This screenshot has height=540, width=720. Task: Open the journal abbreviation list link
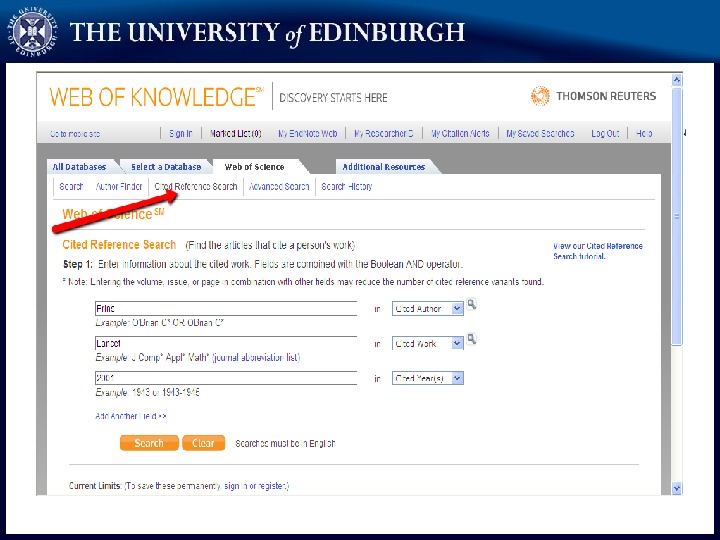click(256, 357)
